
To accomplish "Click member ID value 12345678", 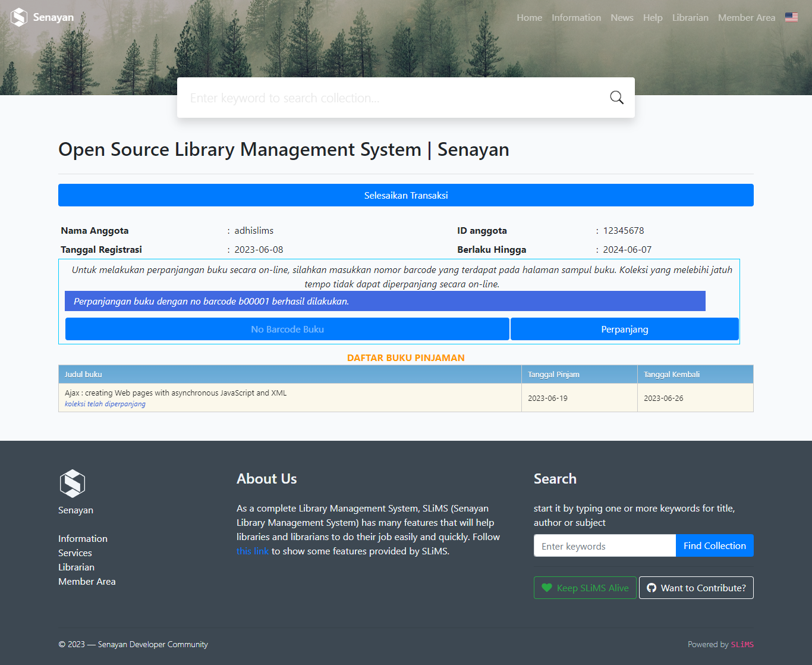I will tap(624, 231).
